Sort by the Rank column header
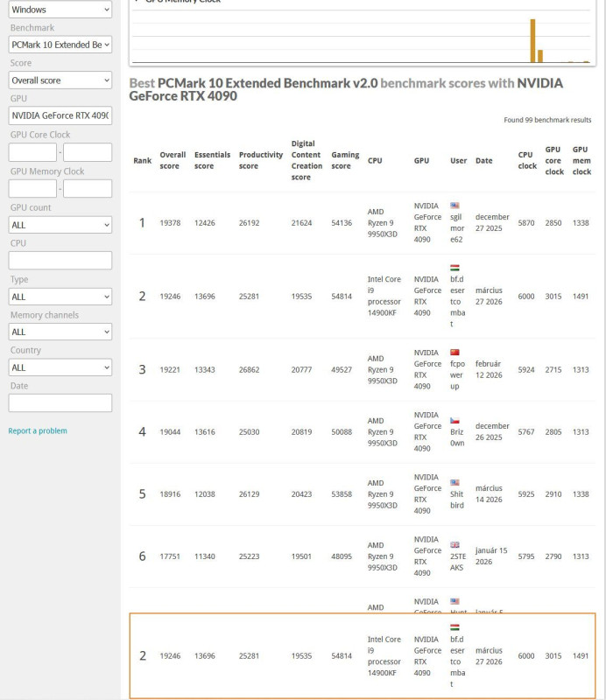606x700 pixels. point(143,160)
